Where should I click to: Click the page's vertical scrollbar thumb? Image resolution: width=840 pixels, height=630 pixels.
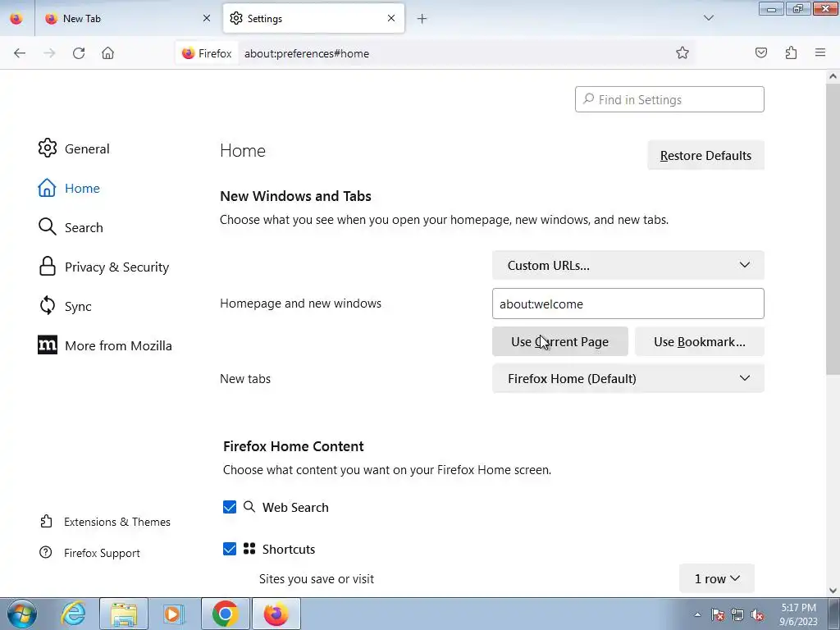(833, 230)
